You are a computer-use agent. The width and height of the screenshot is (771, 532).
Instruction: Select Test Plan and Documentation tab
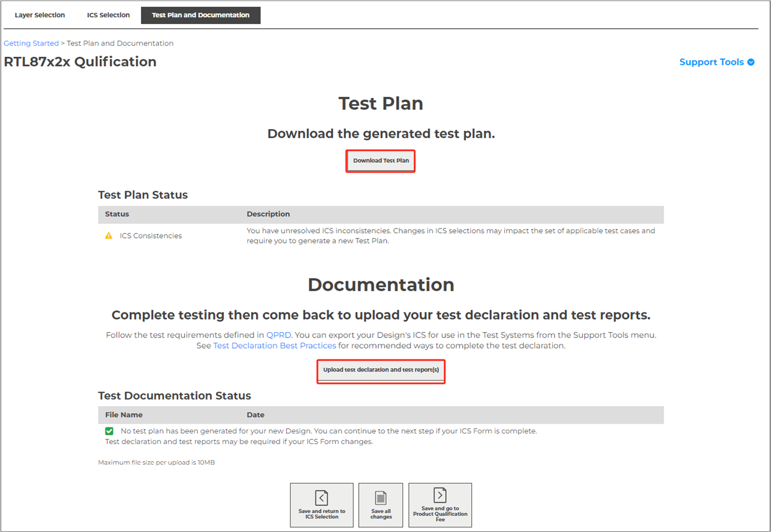[201, 15]
